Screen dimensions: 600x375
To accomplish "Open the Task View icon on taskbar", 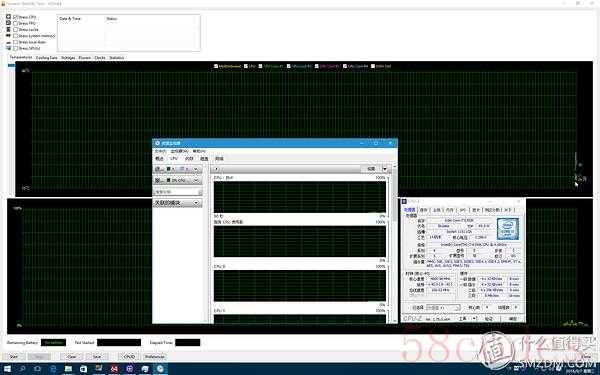I will point(38,369).
